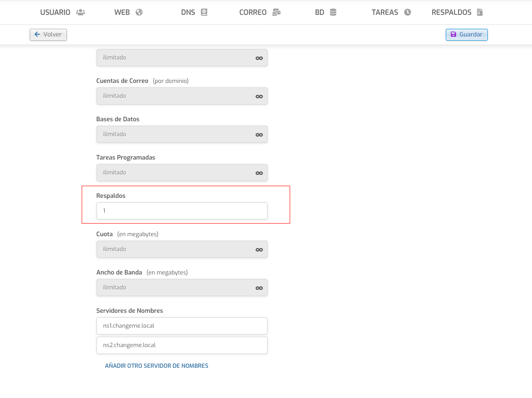
Task: Click the WEB globe icon
Action: coord(139,12)
